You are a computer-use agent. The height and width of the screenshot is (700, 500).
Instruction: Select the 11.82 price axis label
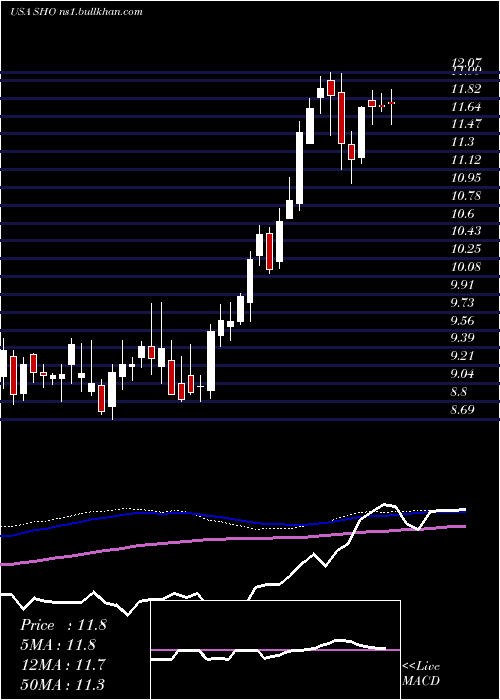[x=466, y=89]
